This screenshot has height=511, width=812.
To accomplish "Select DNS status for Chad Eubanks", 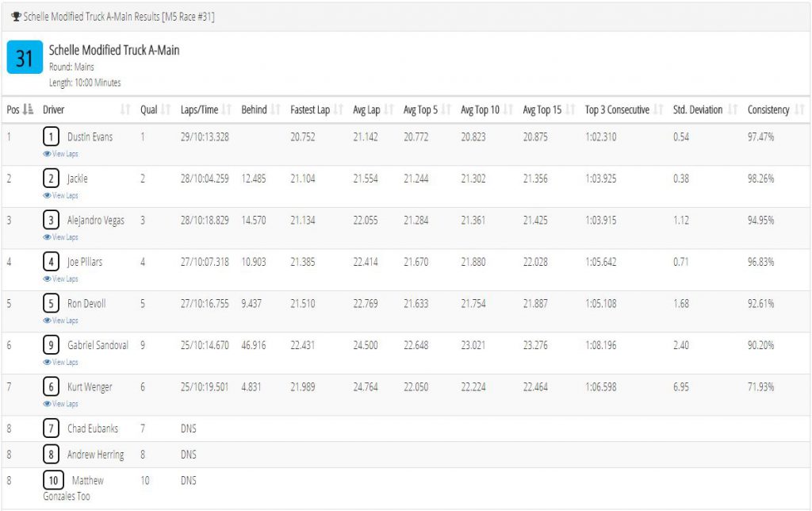I will point(189,428).
